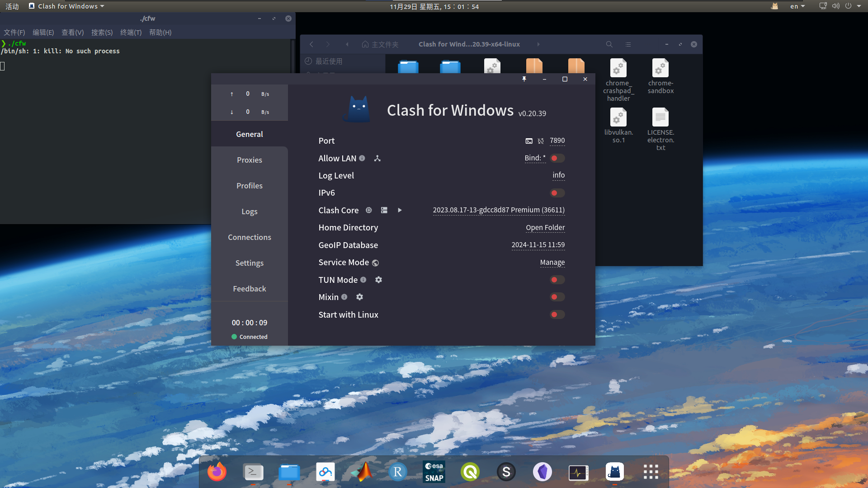Viewport: 868px width, 488px height.
Task: Click 活动 activities button
Action: pos(12,6)
